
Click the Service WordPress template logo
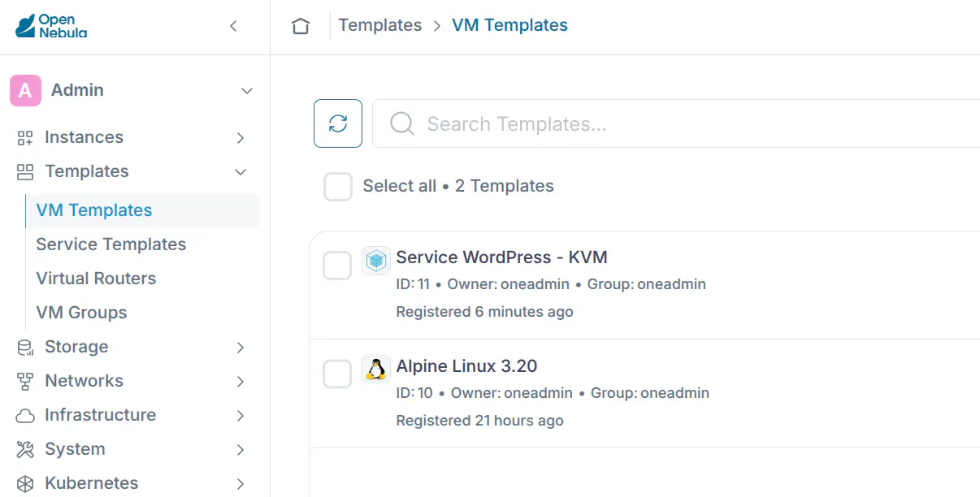(376, 261)
